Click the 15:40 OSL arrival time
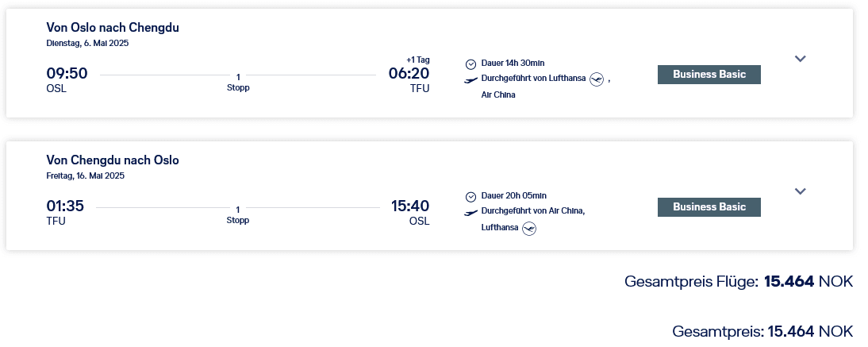 [410, 206]
